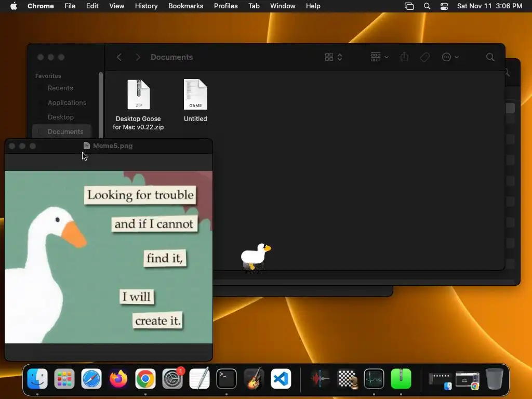Click the Share button in Finder toolbar

point(404,57)
